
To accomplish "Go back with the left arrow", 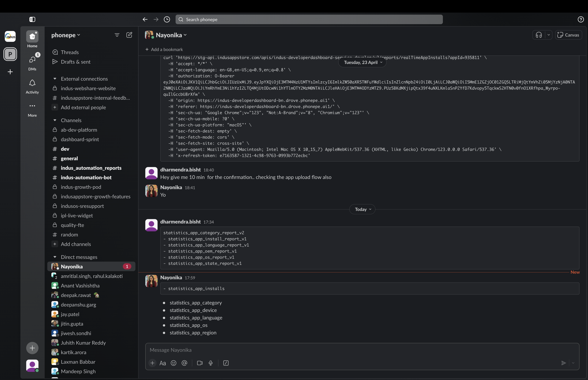I will click(145, 19).
